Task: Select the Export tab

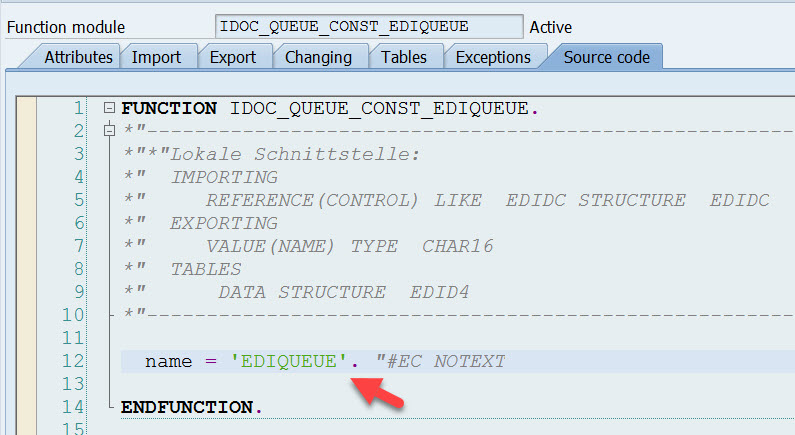Action: point(233,57)
